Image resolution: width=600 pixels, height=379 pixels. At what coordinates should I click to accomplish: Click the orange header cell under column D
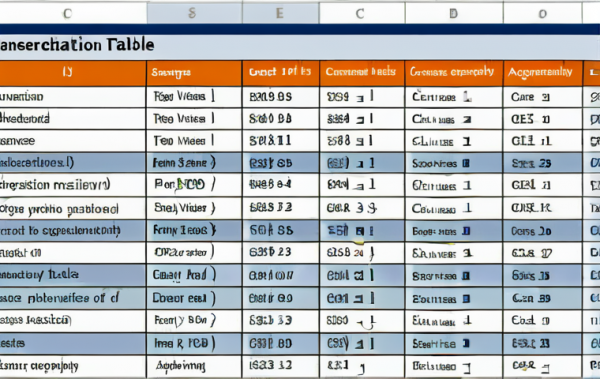click(453, 73)
